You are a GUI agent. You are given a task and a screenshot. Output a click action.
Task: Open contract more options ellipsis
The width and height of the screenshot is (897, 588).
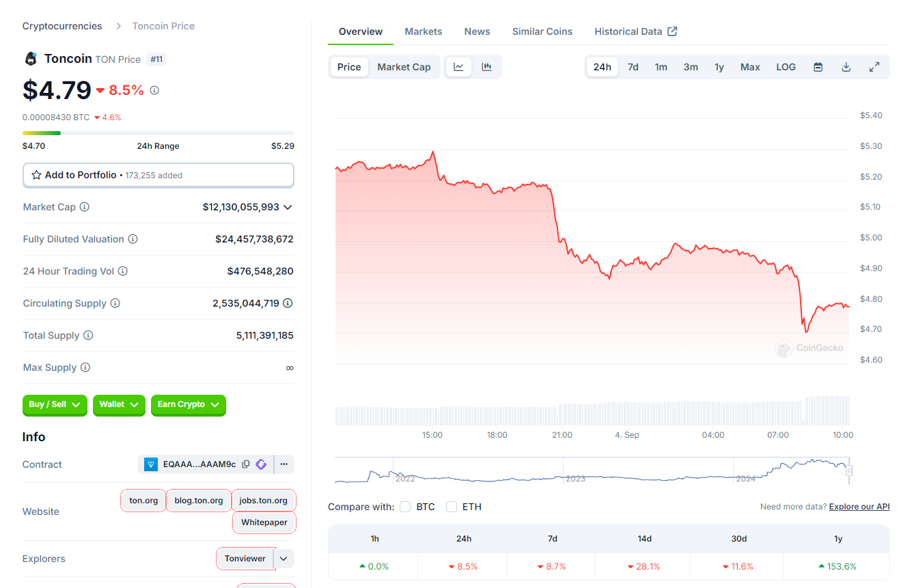[x=284, y=464]
